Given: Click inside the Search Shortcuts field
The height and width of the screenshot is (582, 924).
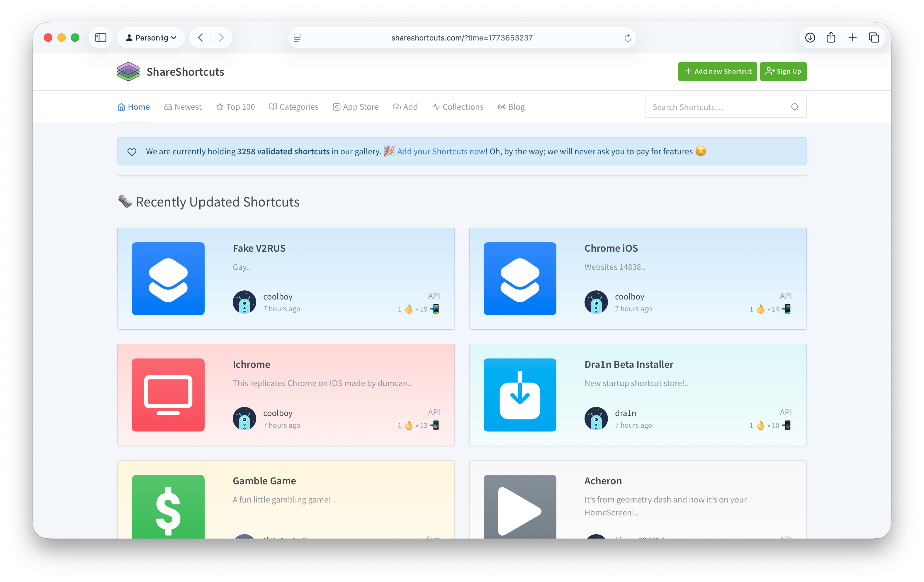Looking at the screenshot, I should (x=710, y=107).
